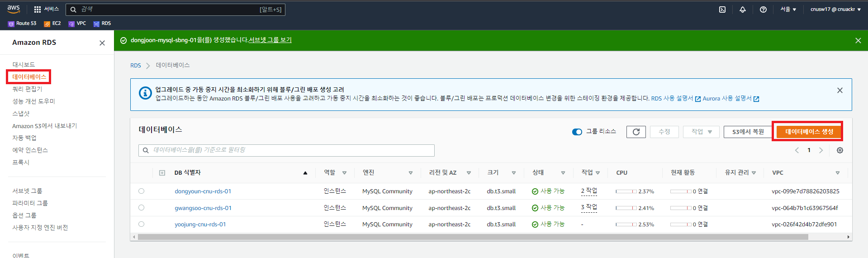
Task: Open the 작업 dropdown button
Action: [701, 132]
